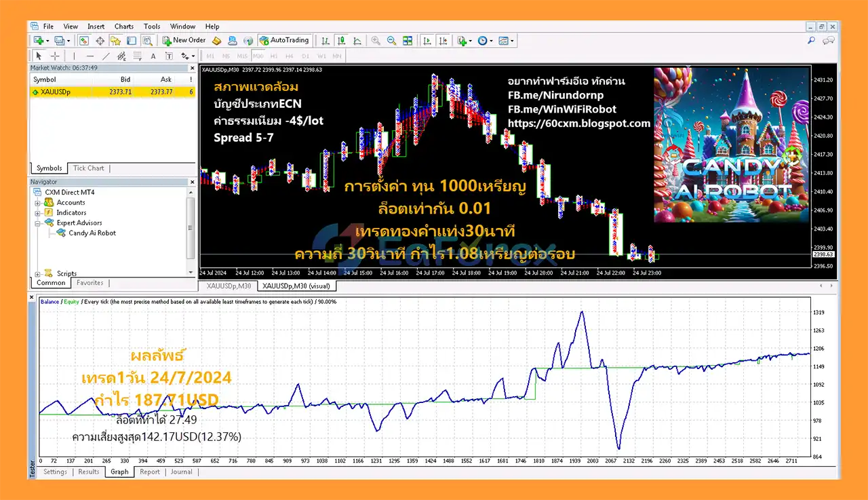The width and height of the screenshot is (868, 500).
Task: Expand the Accounts tree node
Action: [39, 202]
